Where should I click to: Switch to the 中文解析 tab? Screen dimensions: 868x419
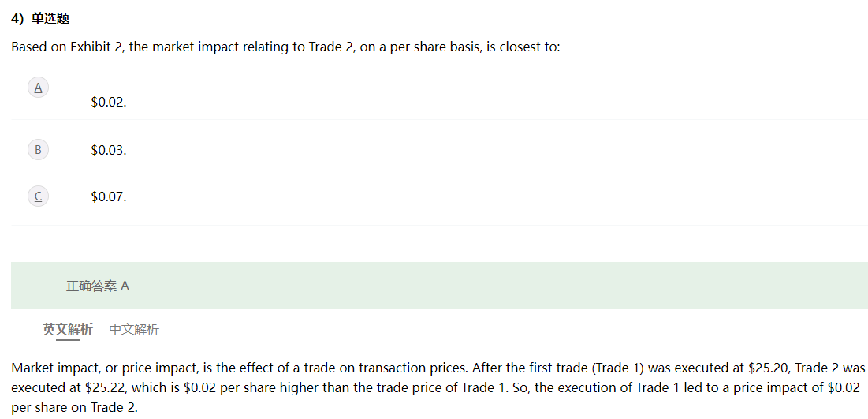click(x=134, y=329)
